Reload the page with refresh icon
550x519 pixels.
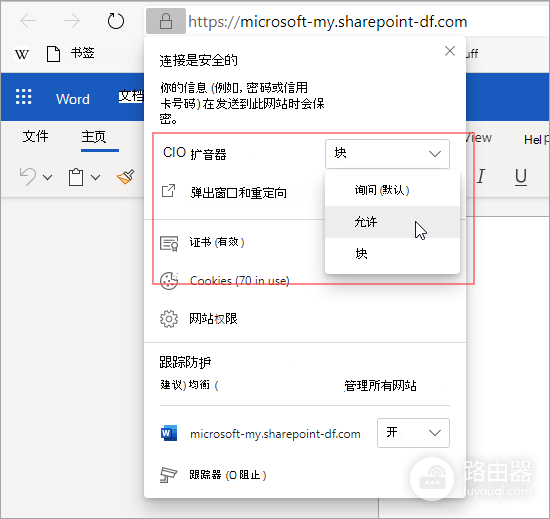coord(115,21)
